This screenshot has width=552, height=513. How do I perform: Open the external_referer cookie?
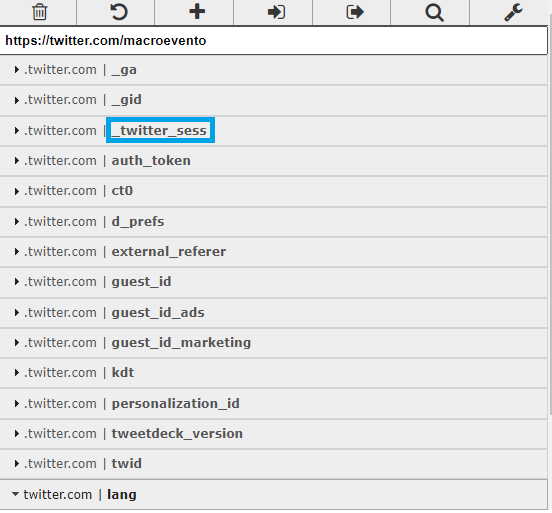(x=274, y=252)
